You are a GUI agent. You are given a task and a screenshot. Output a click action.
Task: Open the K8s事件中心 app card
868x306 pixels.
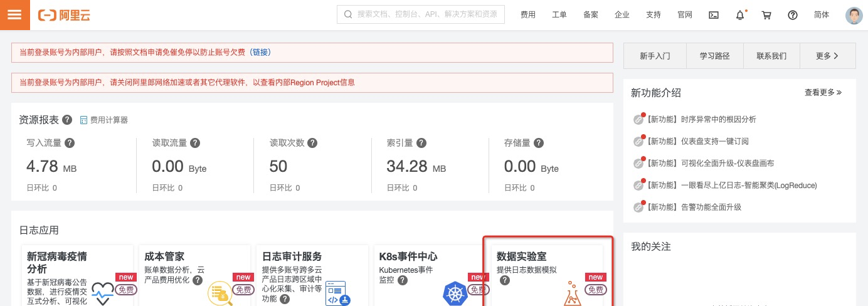point(430,275)
